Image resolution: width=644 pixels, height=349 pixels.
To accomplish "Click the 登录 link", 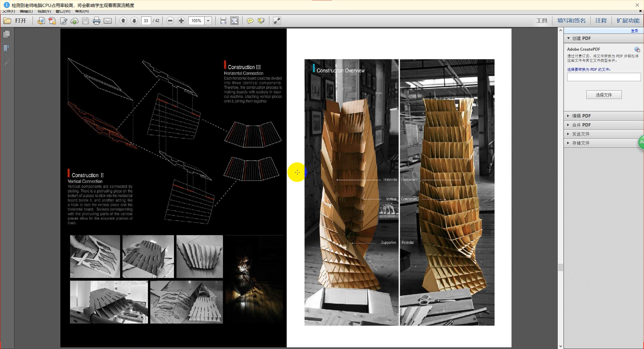I will coord(634,31).
